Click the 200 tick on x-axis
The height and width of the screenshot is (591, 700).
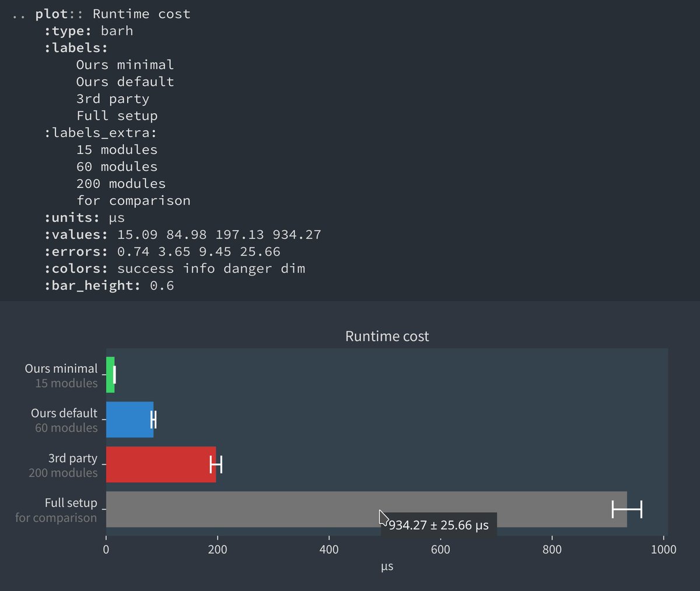pyautogui.click(x=217, y=549)
